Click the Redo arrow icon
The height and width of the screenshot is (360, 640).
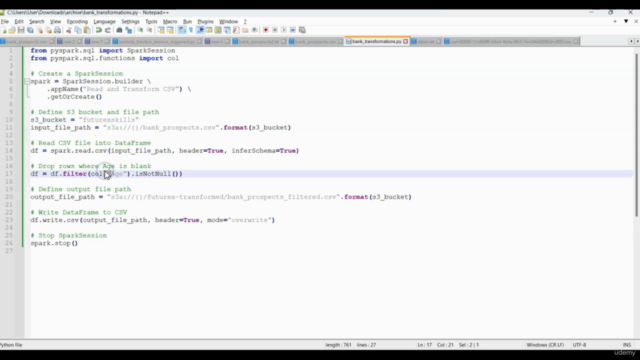pyautogui.click(x=108, y=30)
